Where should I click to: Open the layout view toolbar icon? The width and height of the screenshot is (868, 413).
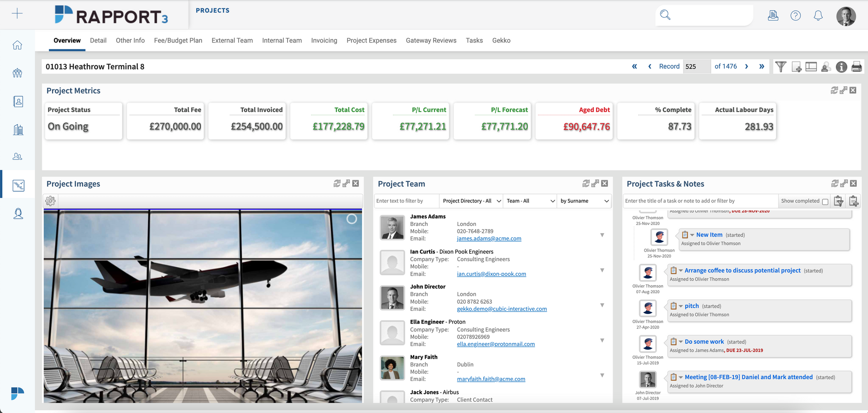point(811,66)
